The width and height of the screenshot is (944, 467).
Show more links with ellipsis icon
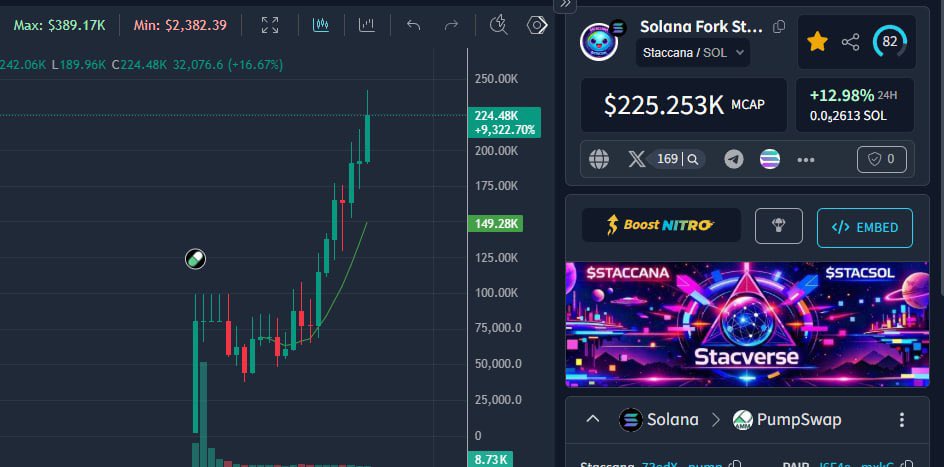tap(806, 159)
